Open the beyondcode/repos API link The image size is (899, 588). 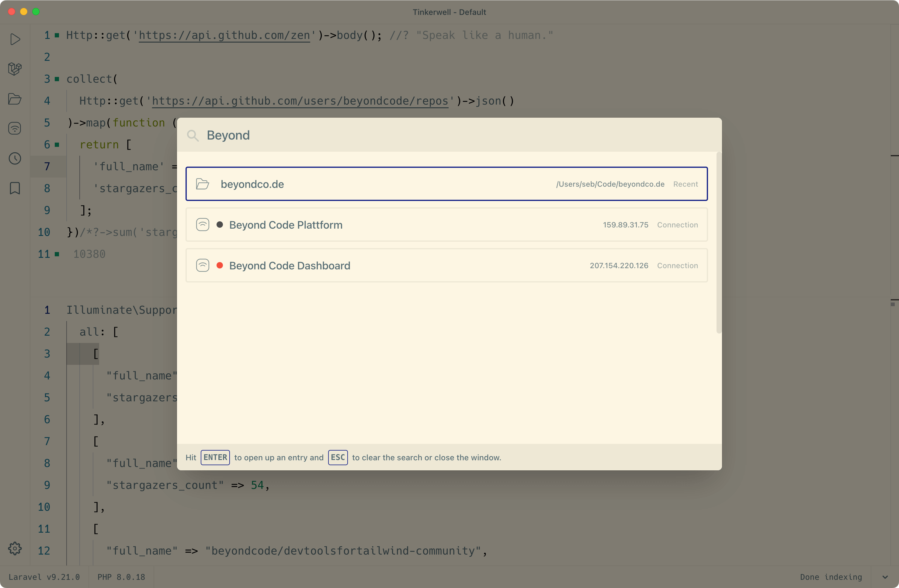300,101
